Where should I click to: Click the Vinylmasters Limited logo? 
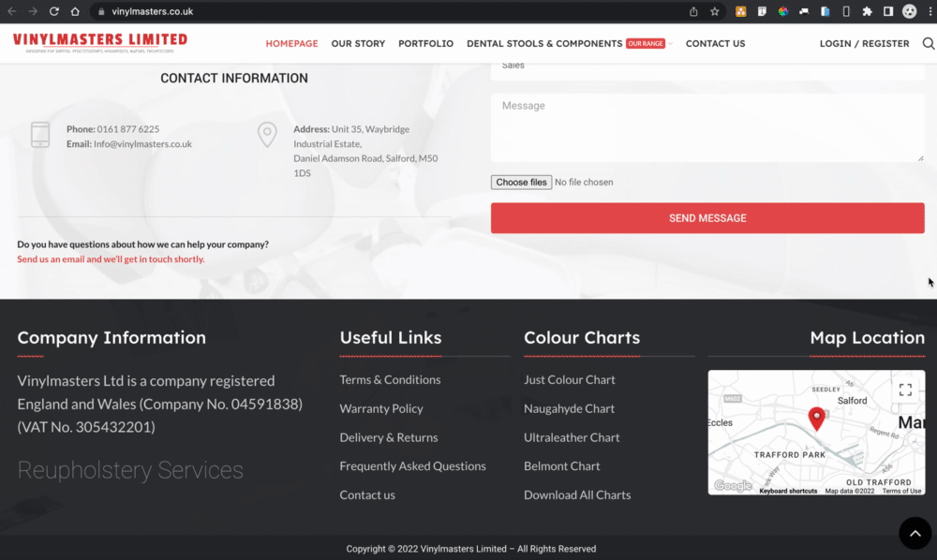click(x=100, y=42)
